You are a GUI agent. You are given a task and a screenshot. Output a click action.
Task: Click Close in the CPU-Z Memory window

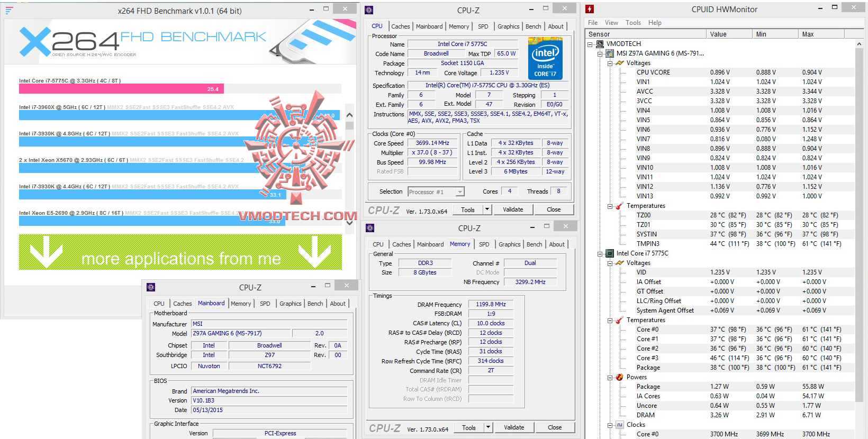[x=555, y=427]
